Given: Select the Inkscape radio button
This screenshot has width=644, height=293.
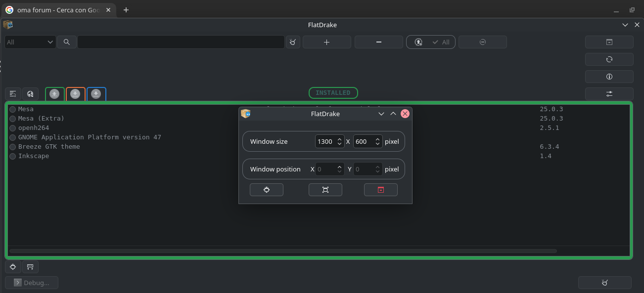Looking at the screenshot, I should pos(13,156).
